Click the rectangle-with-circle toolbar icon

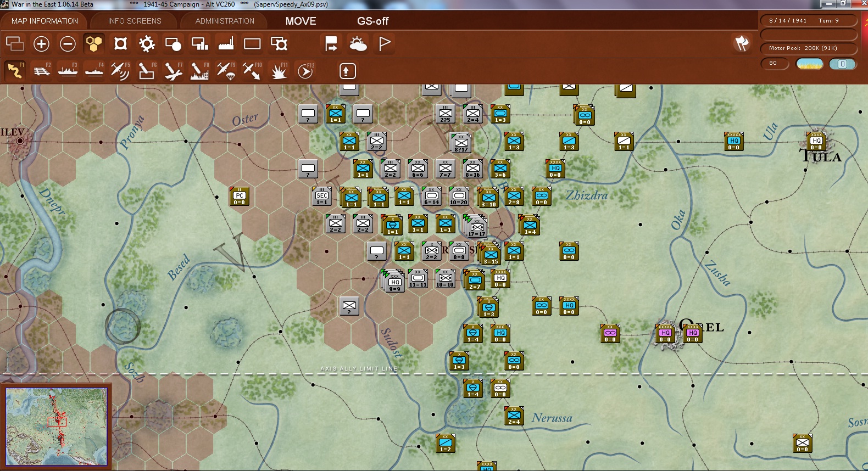point(173,43)
